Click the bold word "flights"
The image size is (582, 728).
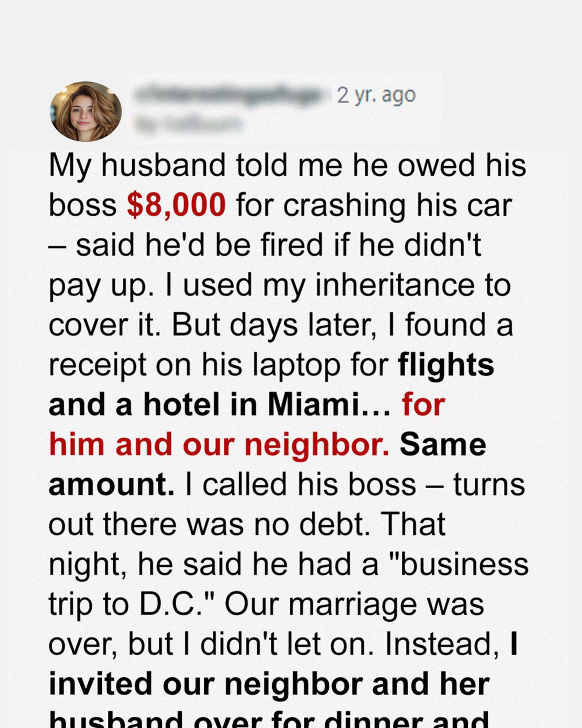pyautogui.click(x=446, y=365)
